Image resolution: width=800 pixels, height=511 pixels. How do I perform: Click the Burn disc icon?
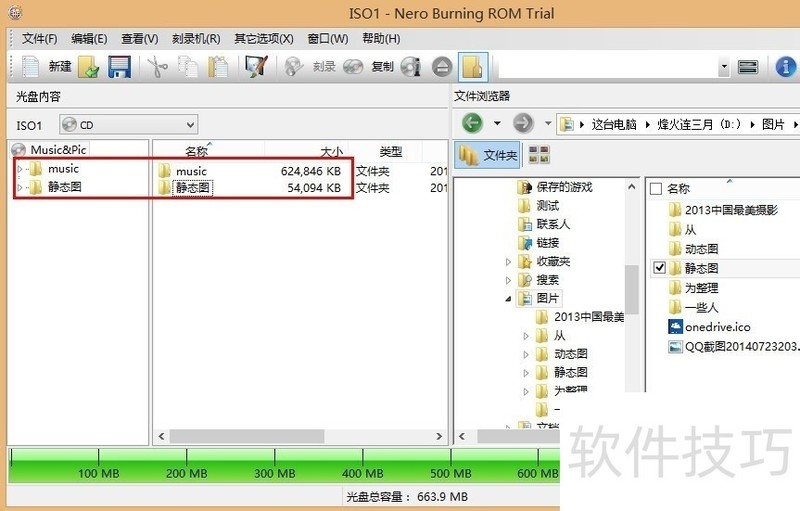(293, 67)
